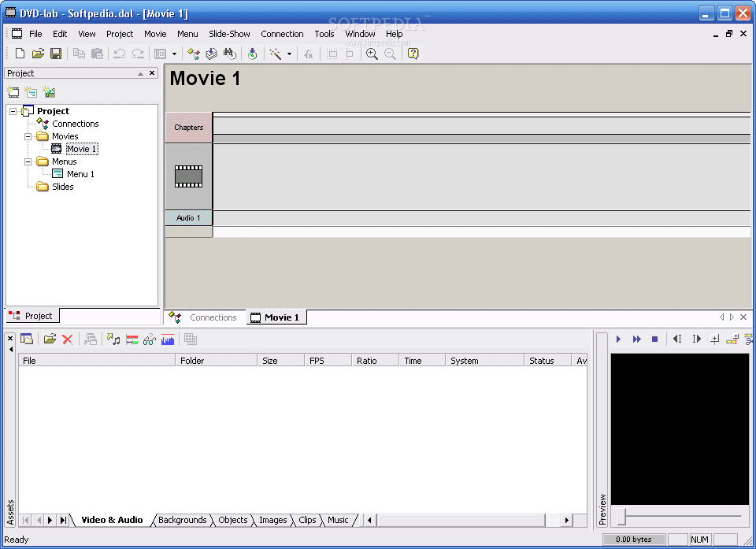Click the red X delete icon in the assets toolbar

click(68, 339)
